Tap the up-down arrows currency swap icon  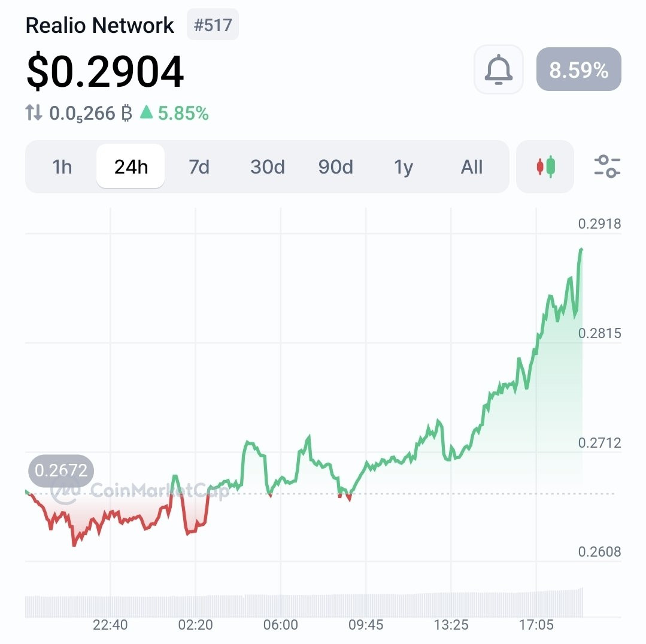tap(34, 113)
